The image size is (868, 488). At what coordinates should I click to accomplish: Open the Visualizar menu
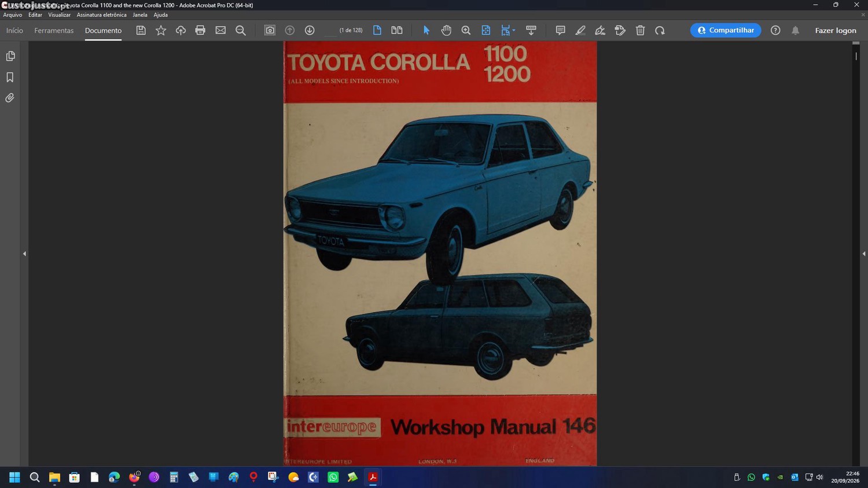(x=59, y=15)
